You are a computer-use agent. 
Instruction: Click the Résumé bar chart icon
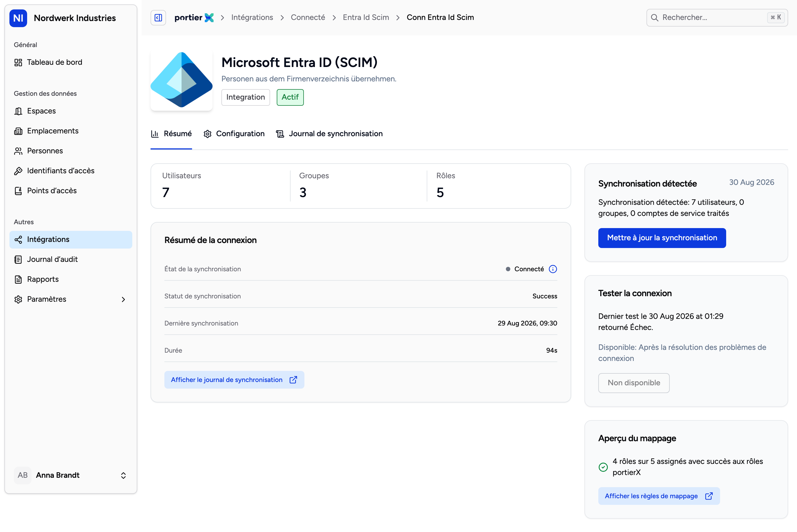(155, 134)
